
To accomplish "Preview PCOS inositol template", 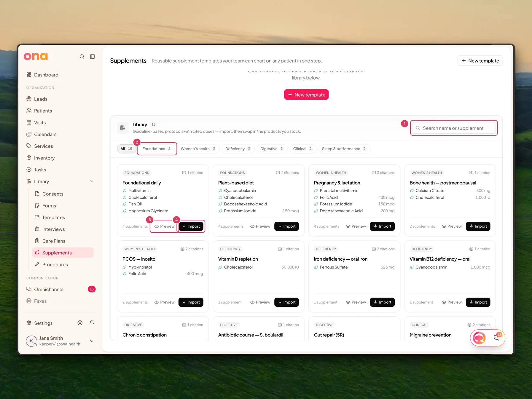I will [x=164, y=302].
